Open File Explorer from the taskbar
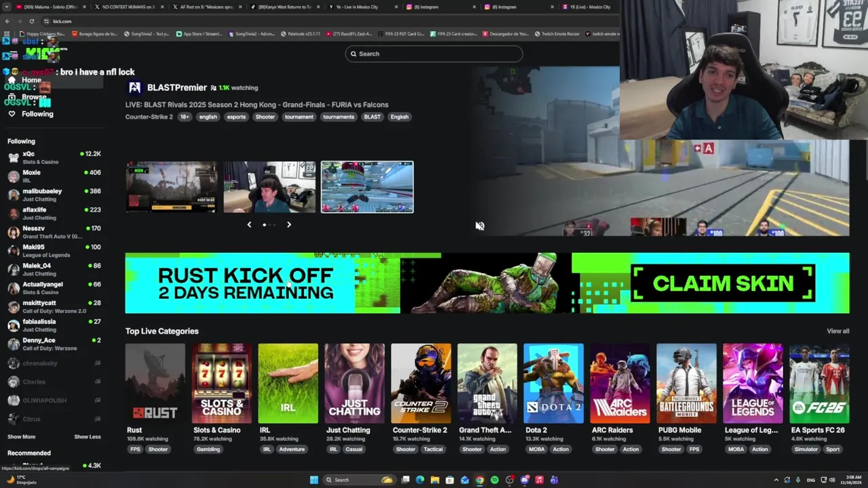Screen dimensions: 868x488 point(435,480)
